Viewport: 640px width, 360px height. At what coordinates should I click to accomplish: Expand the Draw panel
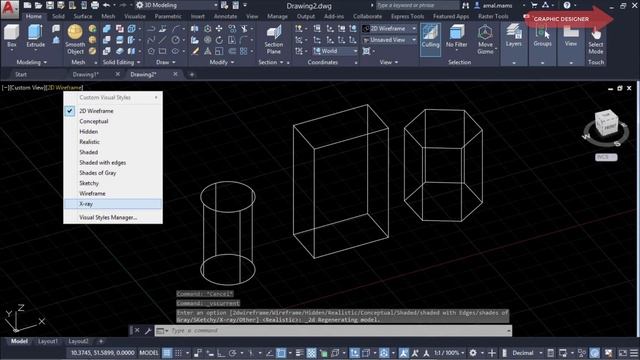165,62
